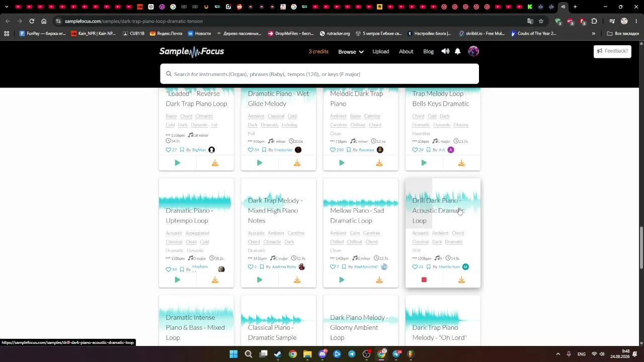The height and width of the screenshot is (362, 644).
Task: Open the Marcin Suss author profile
Action: click(x=449, y=266)
